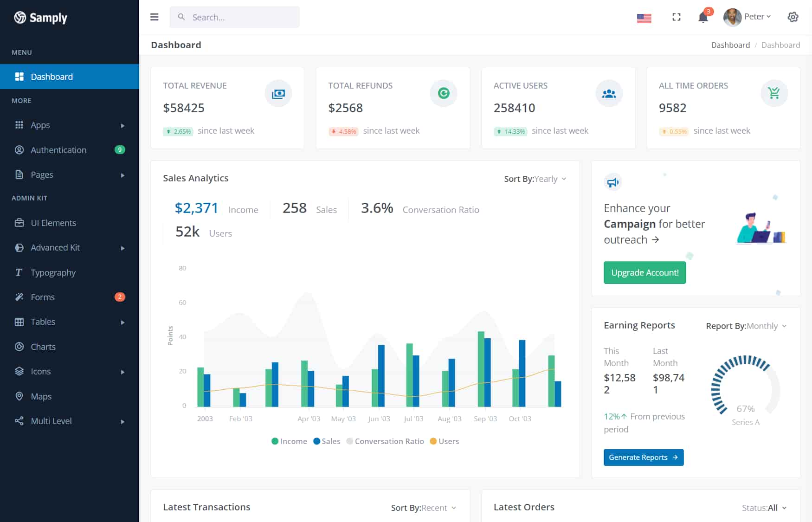Select the UI Elements sidebar icon
Image resolution: width=812 pixels, height=522 pixels.
(x=19, y=223)
